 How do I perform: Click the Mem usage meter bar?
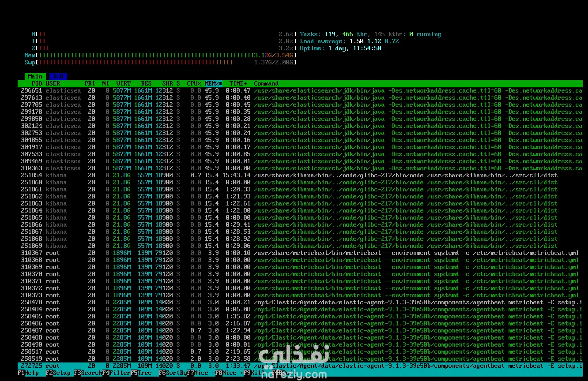click(161, 55)
